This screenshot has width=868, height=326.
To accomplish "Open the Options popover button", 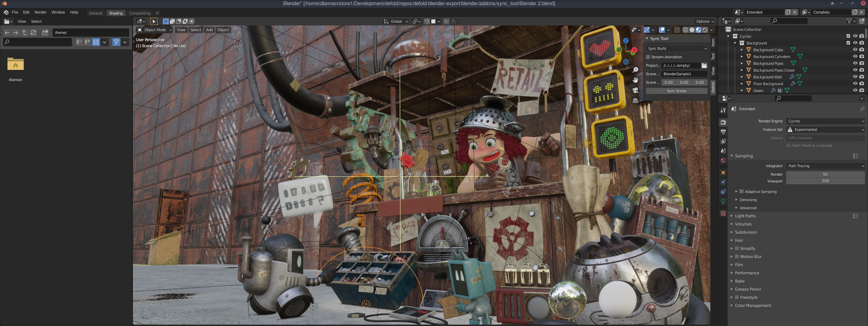I will (x=705, y=21).
